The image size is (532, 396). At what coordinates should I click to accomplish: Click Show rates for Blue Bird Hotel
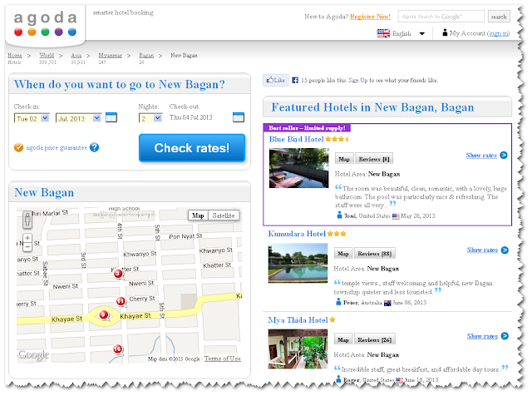(x=481, y=156)
